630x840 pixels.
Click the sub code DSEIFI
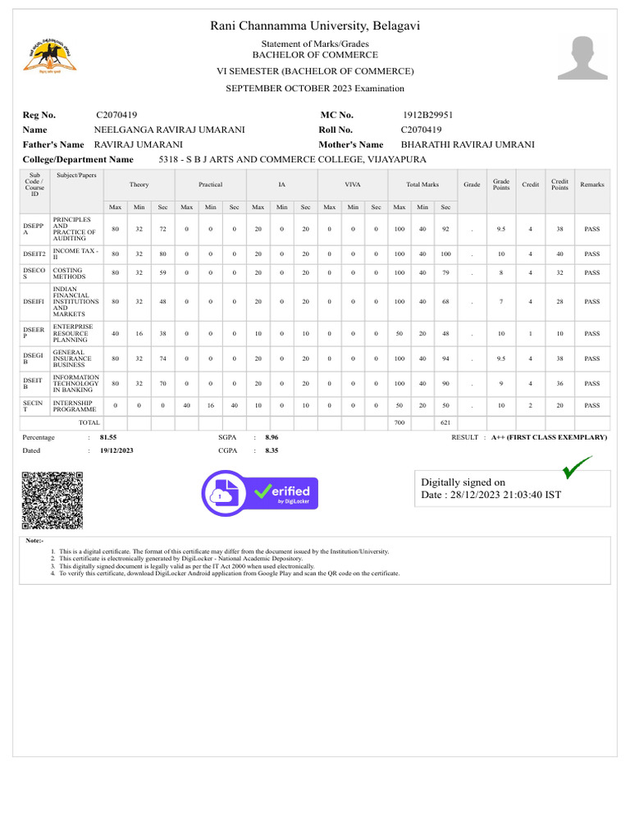pos(34,302)
